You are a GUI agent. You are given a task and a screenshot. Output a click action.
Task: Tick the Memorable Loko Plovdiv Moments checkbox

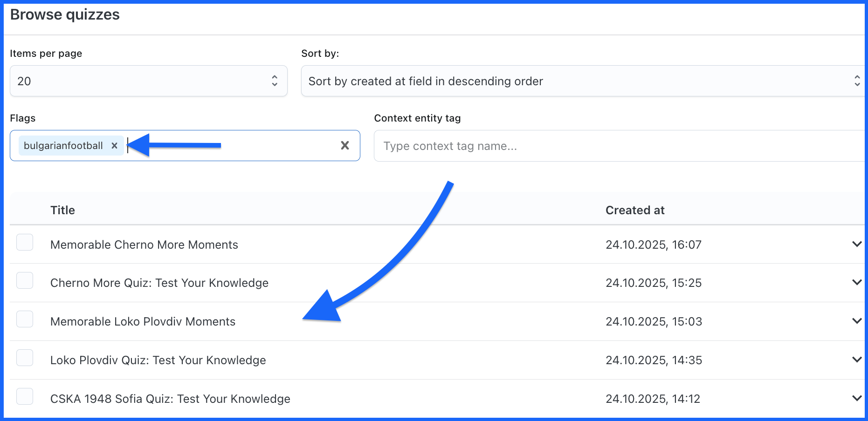pos(25,319)
